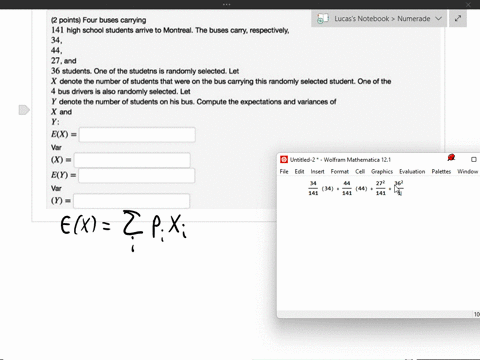Open the notebook icon beside Lucas's Notebook
Screen dimensions: 480x360
pos(323,19)
